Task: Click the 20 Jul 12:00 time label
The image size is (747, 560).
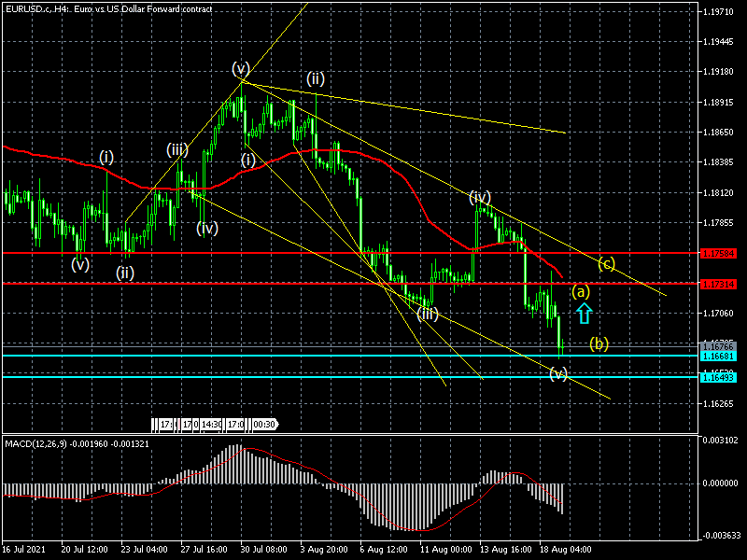Action: point(85,550)
